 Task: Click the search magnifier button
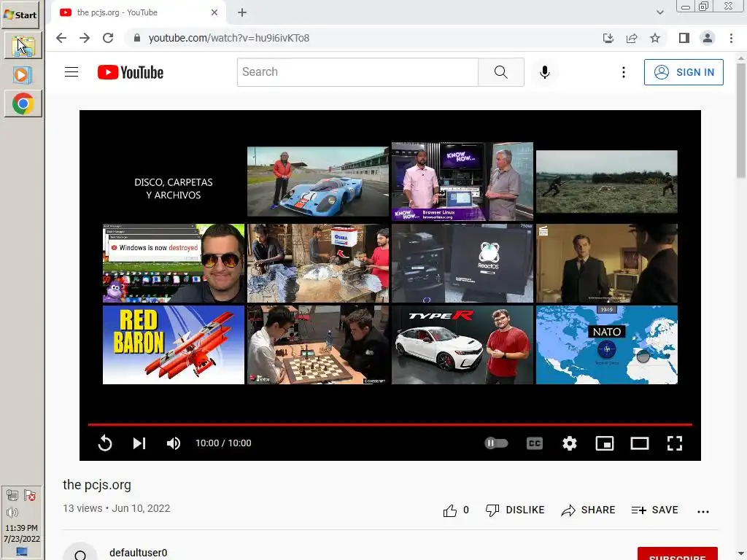pyautogui.click(x=500, y=72)
